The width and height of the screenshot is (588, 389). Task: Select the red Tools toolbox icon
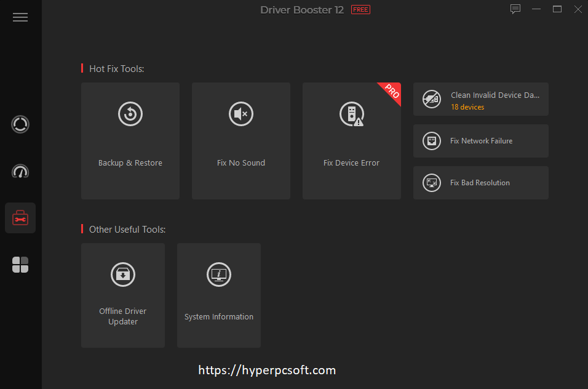click(x=20, y=218)
